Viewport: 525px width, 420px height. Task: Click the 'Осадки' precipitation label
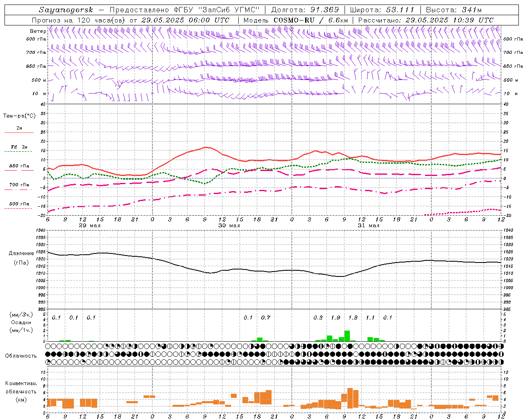[21, 322]
